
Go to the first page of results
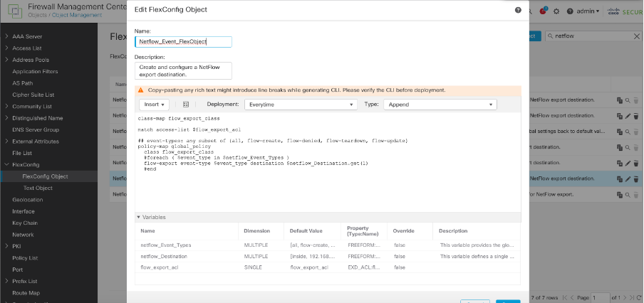point(565,297)
